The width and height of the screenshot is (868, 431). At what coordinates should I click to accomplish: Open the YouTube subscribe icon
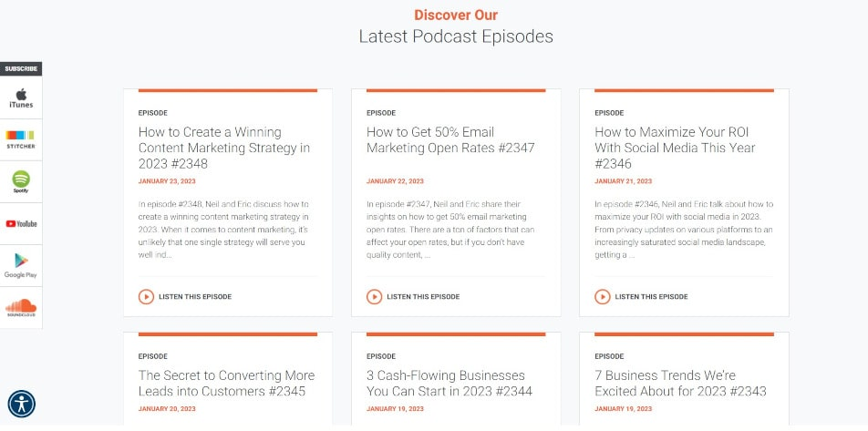point(21,223)
